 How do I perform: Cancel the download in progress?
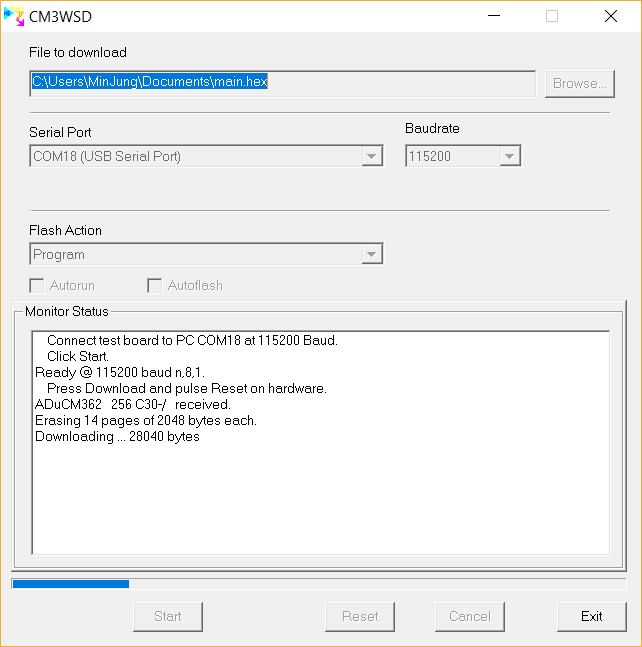pyautogui.click(x=470, y=616)
